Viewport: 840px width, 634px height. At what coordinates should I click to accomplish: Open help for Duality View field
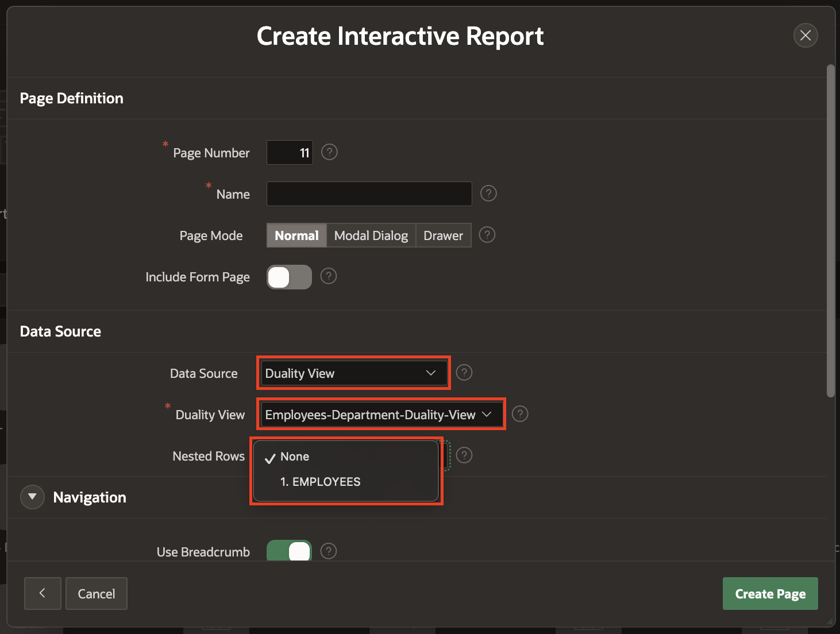(520, 414)
